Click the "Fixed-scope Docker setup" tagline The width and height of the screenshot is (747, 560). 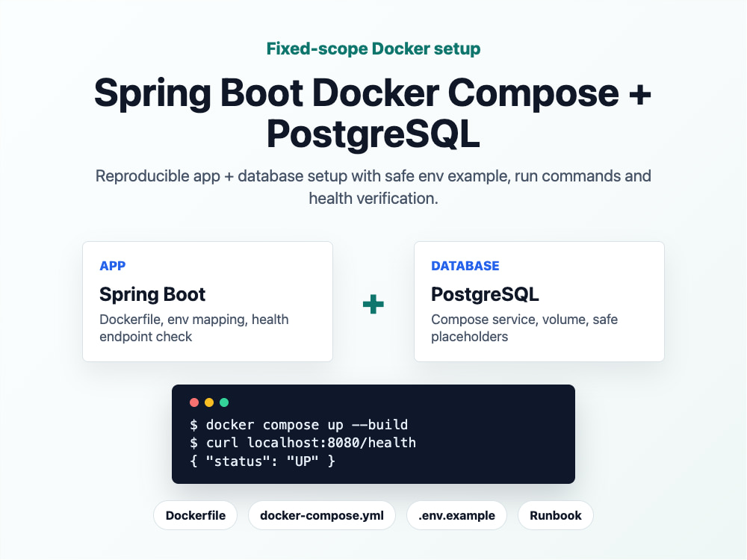tap(373, 49)
